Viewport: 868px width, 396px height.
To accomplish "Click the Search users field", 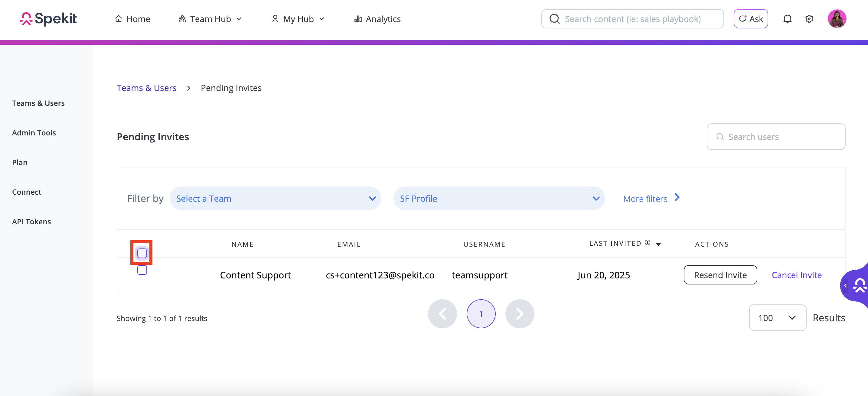I will coord(776,137).
